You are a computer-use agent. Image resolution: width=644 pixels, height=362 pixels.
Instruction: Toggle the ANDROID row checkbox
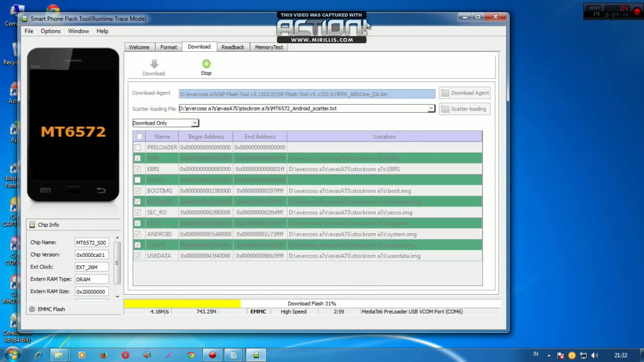138,234
